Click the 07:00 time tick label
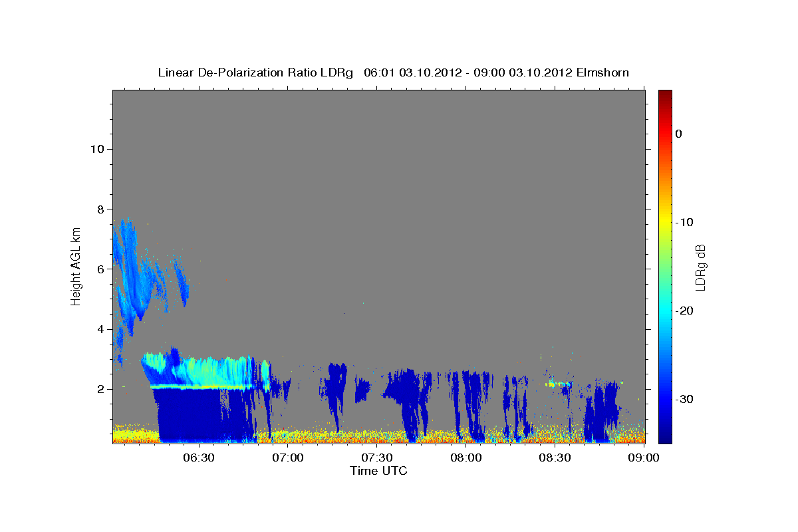Screen dimensions: 798x532 coord(288,458)
